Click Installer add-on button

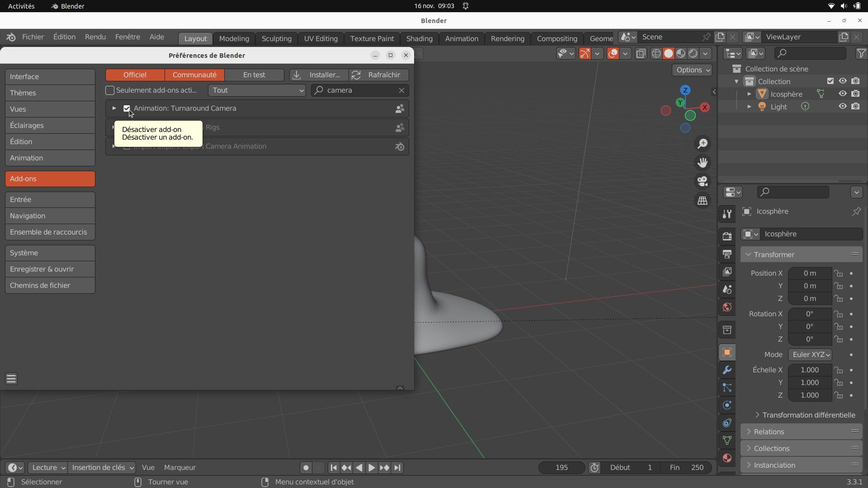[x=319, y=75]
